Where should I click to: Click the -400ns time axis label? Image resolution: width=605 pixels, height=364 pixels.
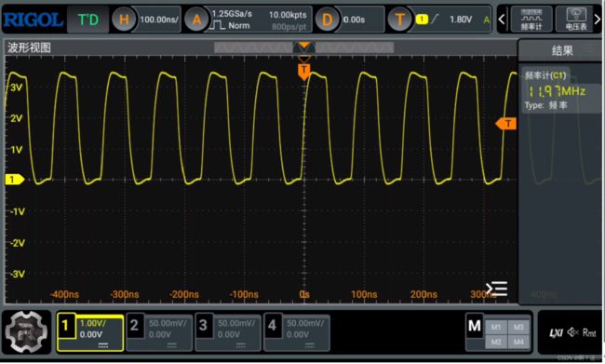(64, 294)
